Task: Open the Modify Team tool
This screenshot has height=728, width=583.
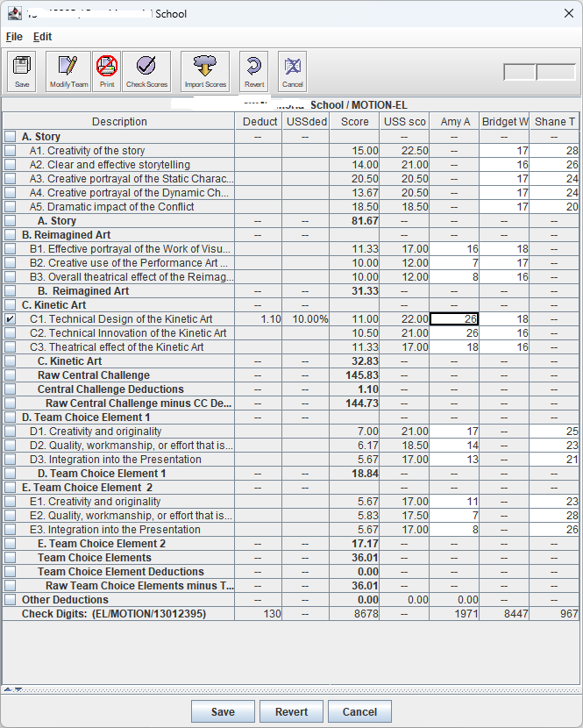Action: (68, 72)
